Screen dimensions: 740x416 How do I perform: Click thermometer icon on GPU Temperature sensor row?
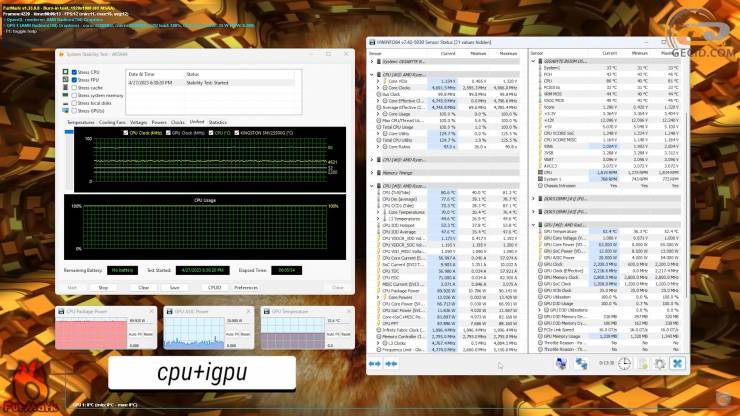pos(540,232)
